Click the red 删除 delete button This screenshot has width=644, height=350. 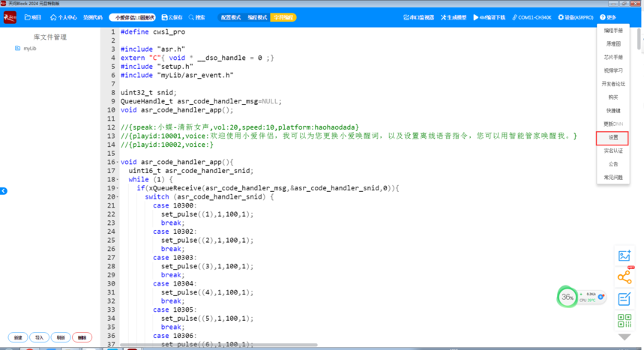(82, 338)
